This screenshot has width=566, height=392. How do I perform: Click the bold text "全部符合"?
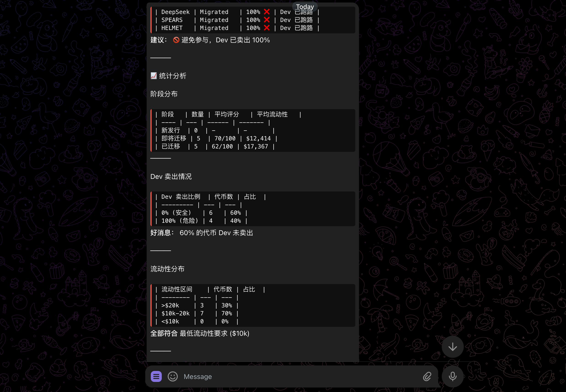click(164, 333)
